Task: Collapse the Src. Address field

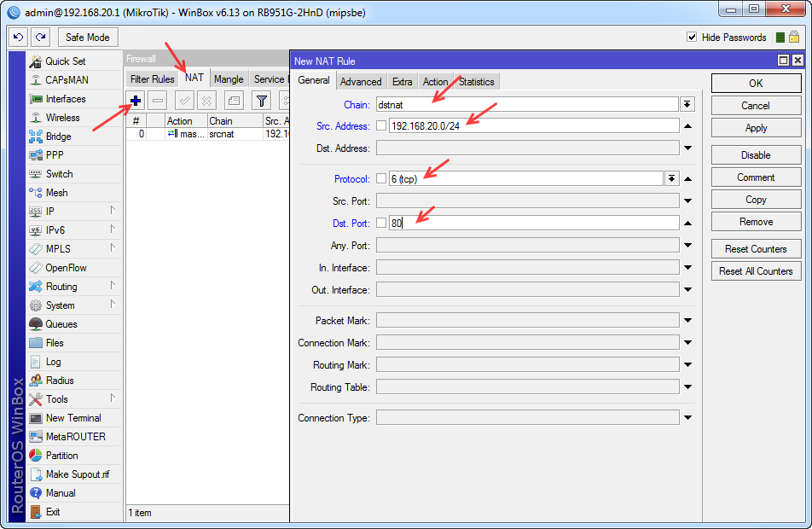Action: click(687, 126)
